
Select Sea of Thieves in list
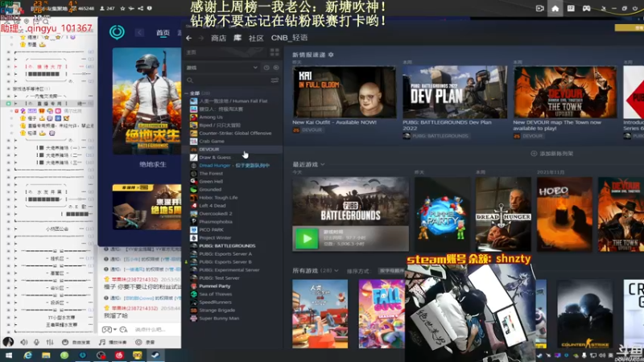(215, 294)
